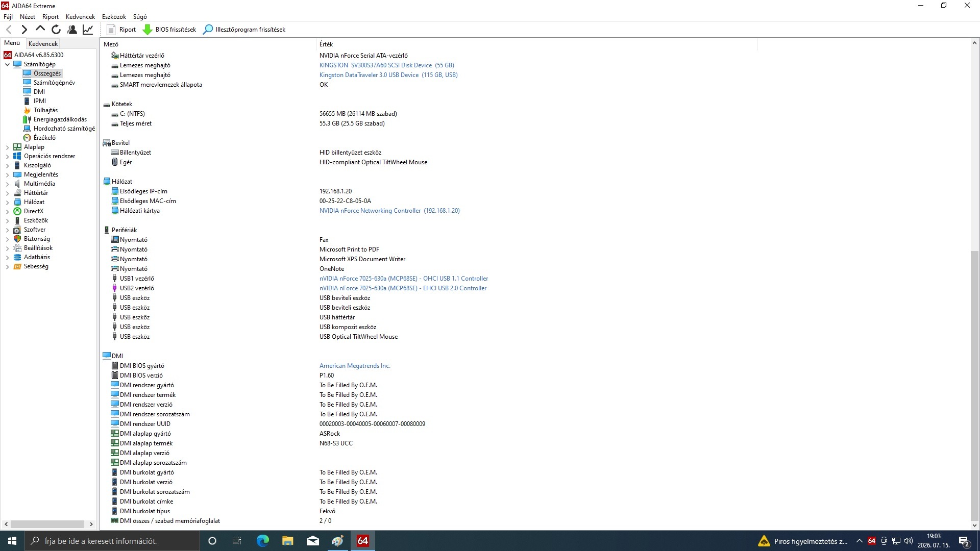
Task: Open the Windows Start menu
Action: point(12,541)
